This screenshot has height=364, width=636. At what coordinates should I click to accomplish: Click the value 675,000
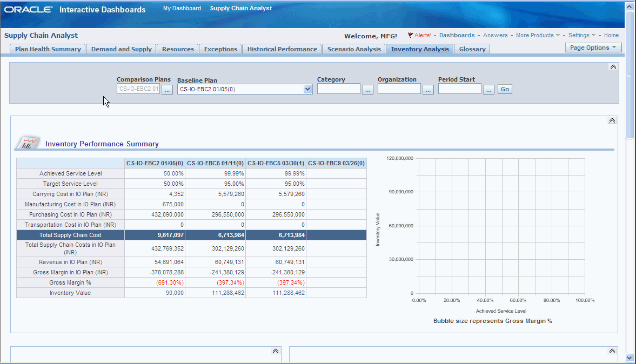(173, 204)
